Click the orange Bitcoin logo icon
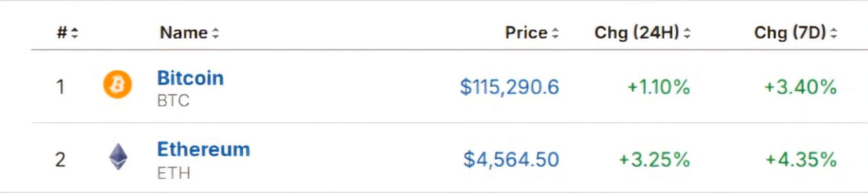 (x=117, y=84)
